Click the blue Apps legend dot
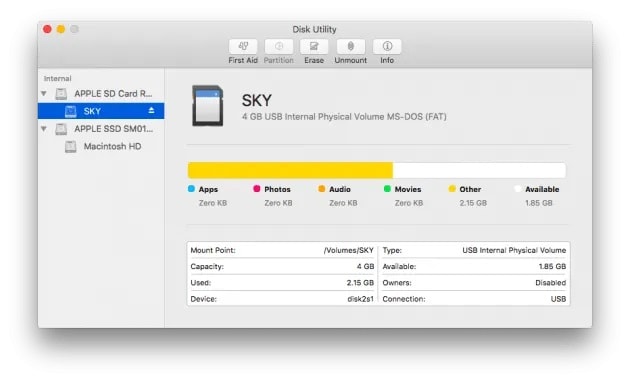This screenshot has height=382, width=630. (191, 189)
